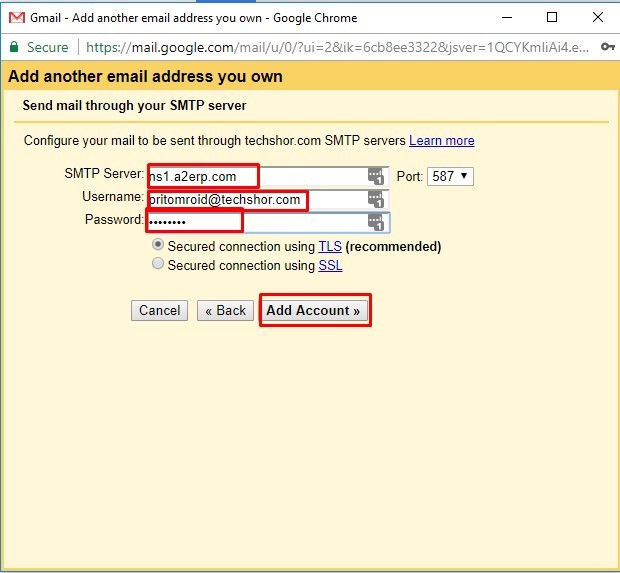Go back with the « Back button

225,310
